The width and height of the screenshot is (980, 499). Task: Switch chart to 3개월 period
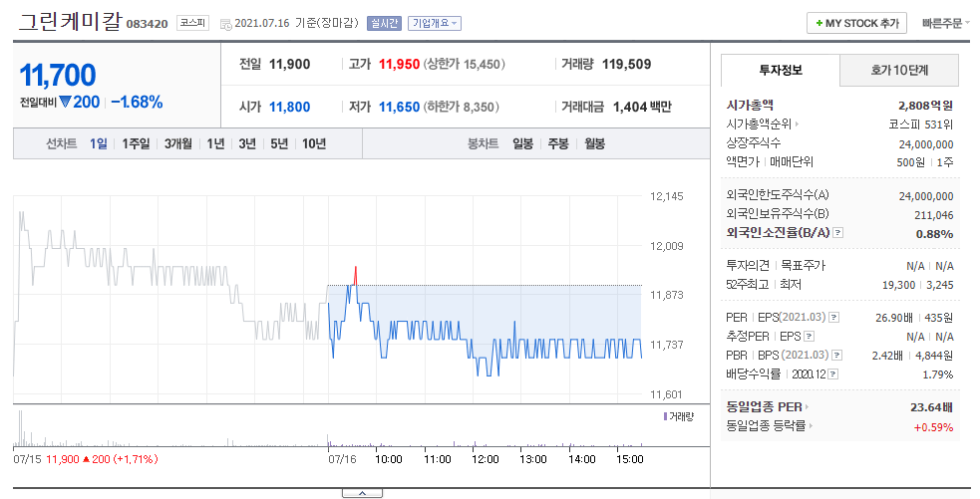(178, 143)
